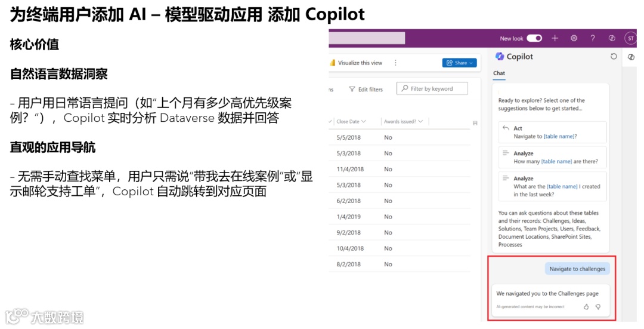Select the How many table name suggestion

(x=552, y=157)
